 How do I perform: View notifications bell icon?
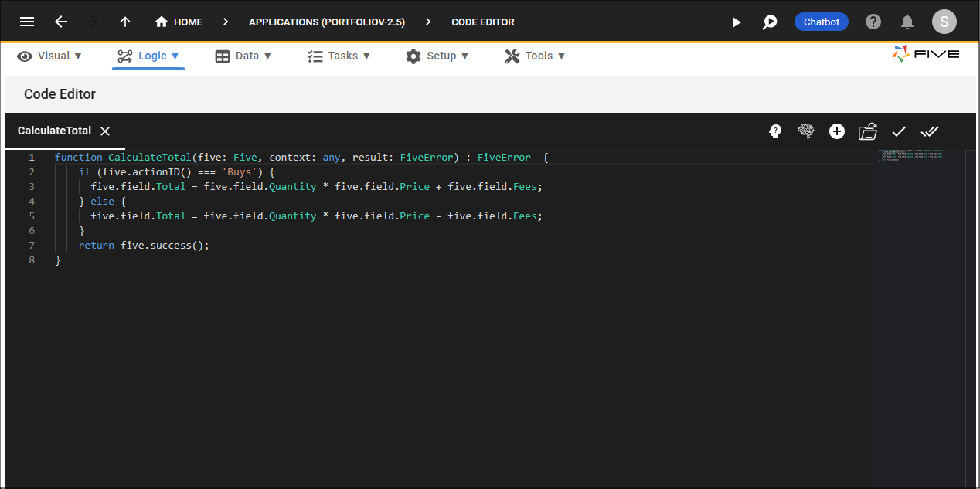(x=907, y=22)
